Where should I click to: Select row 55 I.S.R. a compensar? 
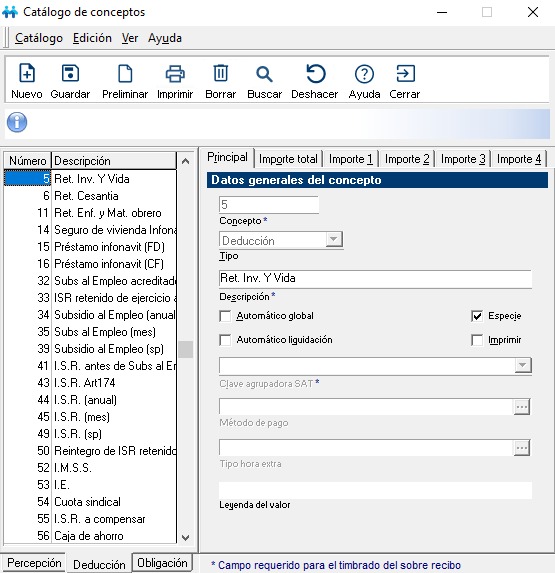point(90,519)
